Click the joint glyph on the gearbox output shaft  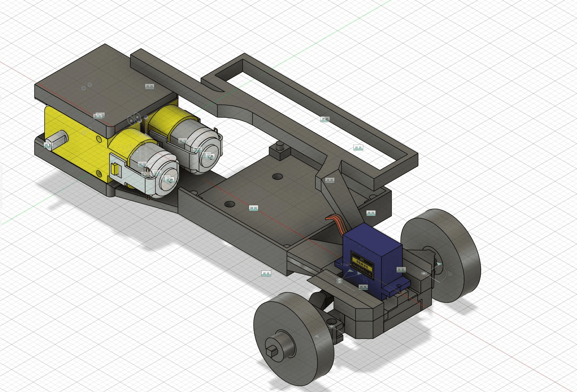tap(48, 145)
